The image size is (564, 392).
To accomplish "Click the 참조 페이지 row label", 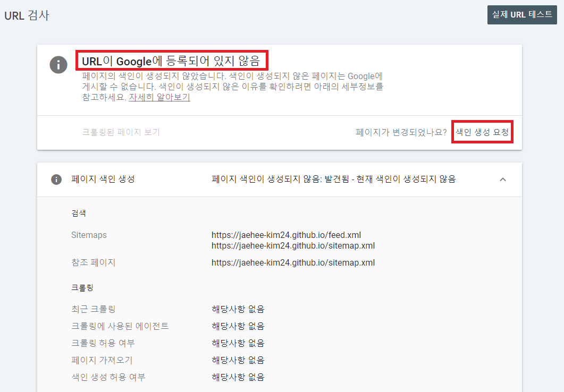I will [93, 262].
